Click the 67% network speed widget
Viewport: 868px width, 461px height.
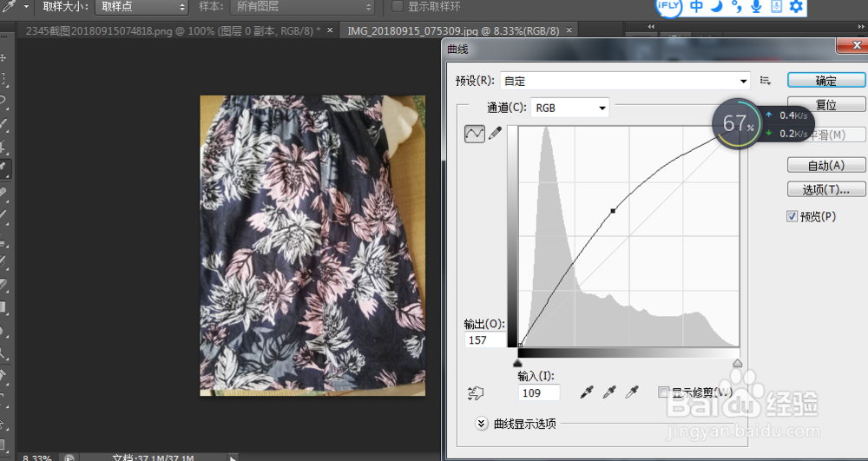(x=739, y=123)
